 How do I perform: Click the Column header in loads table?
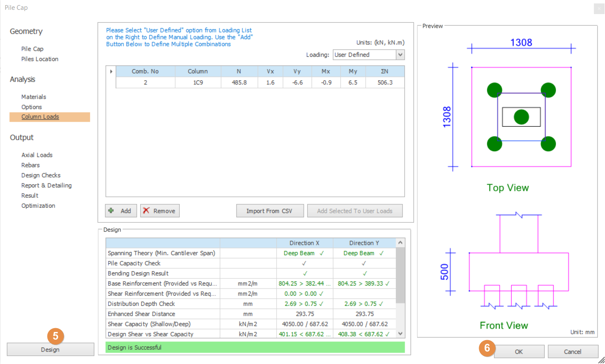(198, 71)
